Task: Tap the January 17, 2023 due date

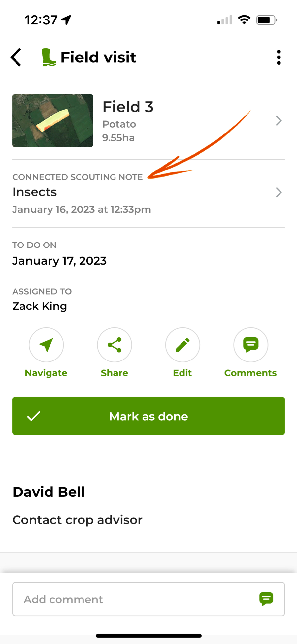Action: click(59, 261)
